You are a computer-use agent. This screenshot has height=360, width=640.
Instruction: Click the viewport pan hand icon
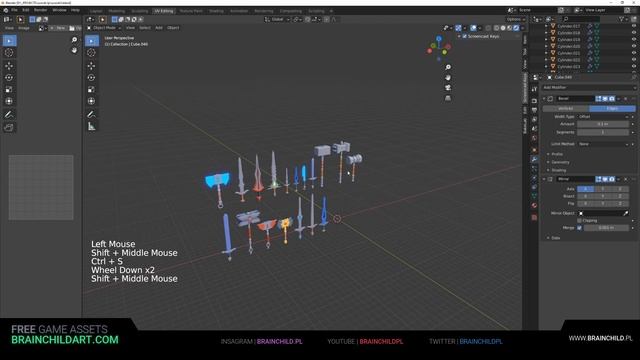[x=448, y=77]
